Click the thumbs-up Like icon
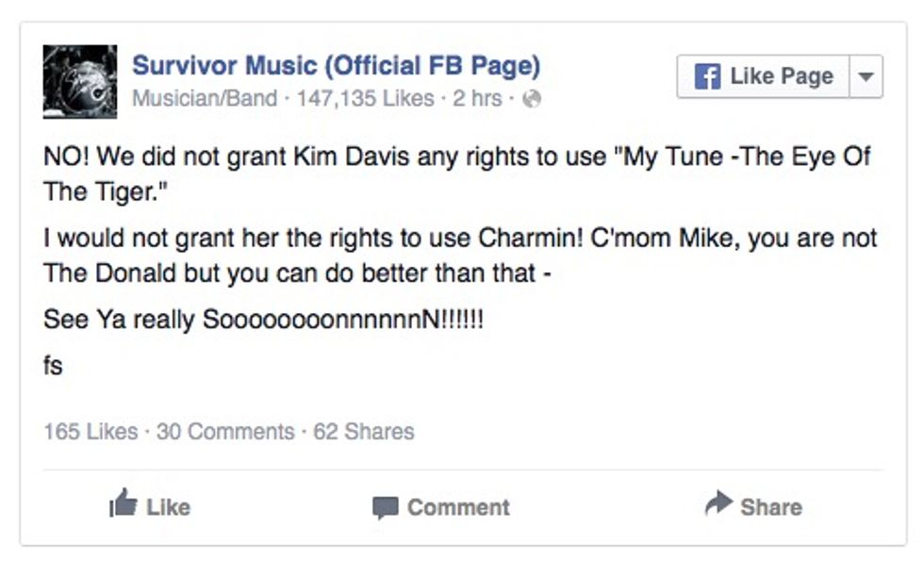Image resolution: width=924 pixels, height=561 pixels. 124,506
